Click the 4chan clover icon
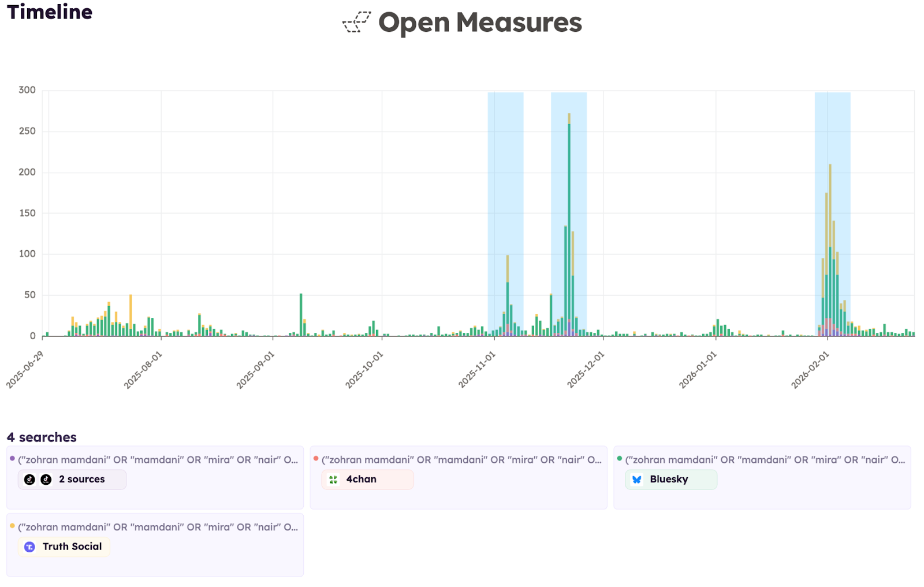The width and height of the screenshot is (924, 587). tap(334, 479)
